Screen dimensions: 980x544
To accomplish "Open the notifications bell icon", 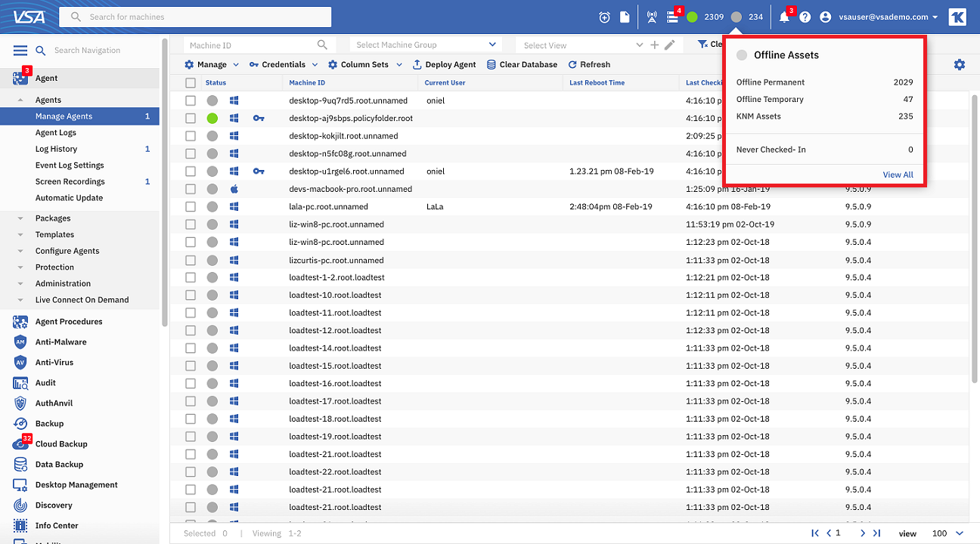I will pyautogui.click(x=784, y=17).
